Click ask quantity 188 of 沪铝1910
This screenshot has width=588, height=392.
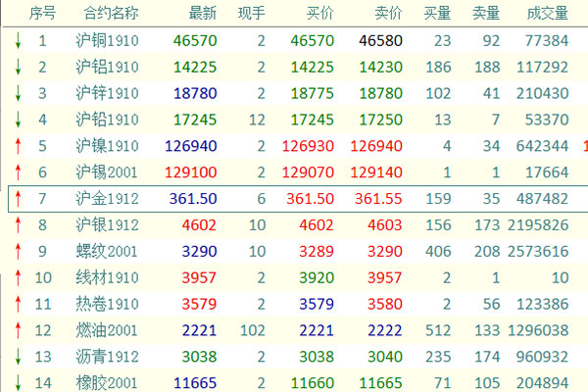tap(487, 67)
